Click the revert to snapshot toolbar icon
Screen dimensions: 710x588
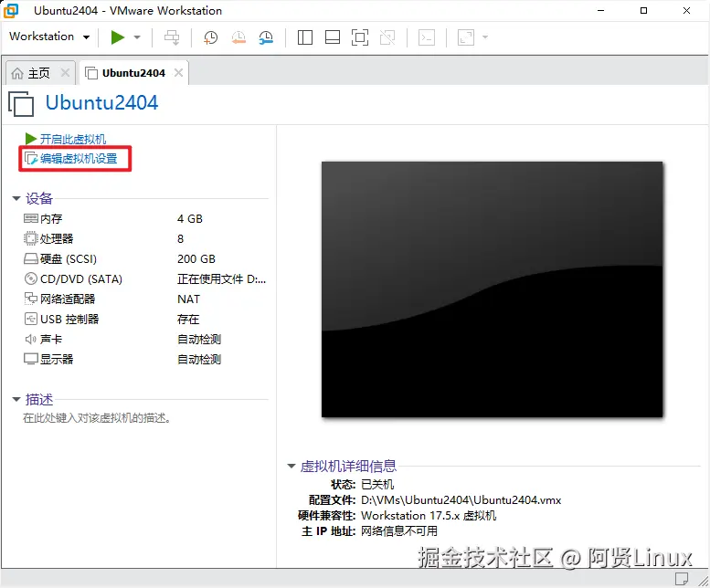click(x=238, y=37)
